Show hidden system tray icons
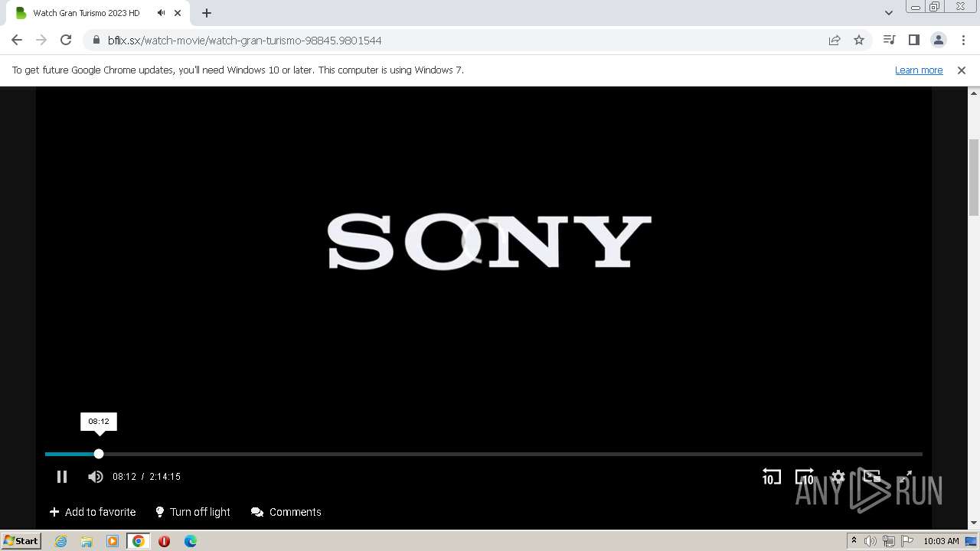The width and height of the screenshot is (980, 551). [x=854, y=541]
